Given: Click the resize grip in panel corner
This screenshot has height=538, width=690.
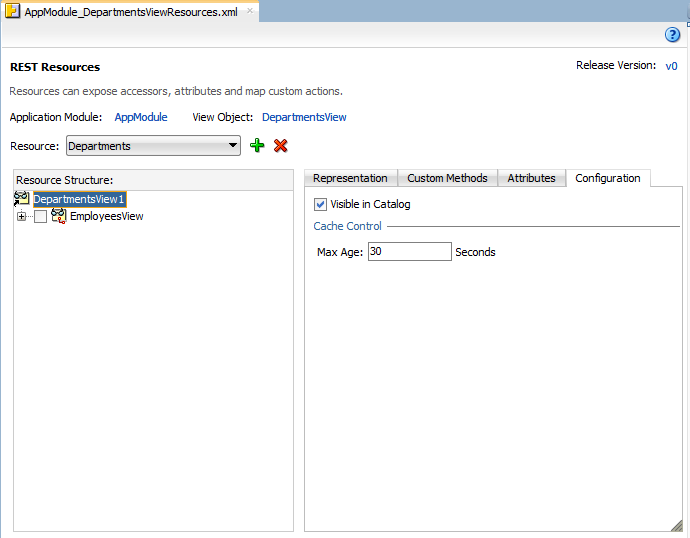Looking at the screenshot, I should pyautogui.click(x=676, y=525).
